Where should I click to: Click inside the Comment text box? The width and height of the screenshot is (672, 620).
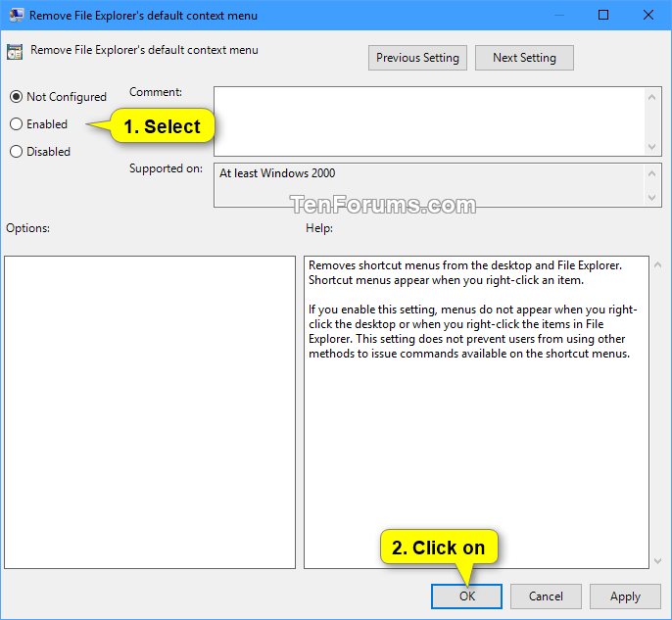click(x=429, y=121)
